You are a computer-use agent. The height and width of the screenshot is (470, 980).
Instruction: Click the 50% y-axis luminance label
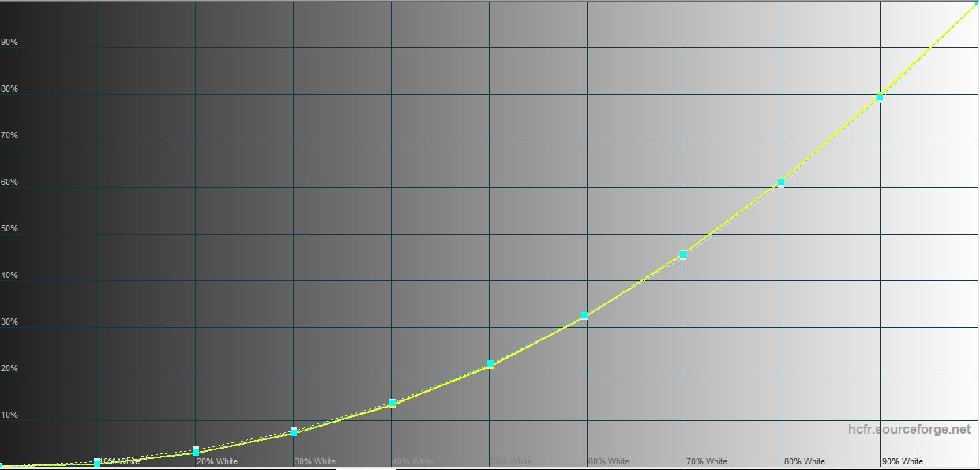(x=9, y=229)
